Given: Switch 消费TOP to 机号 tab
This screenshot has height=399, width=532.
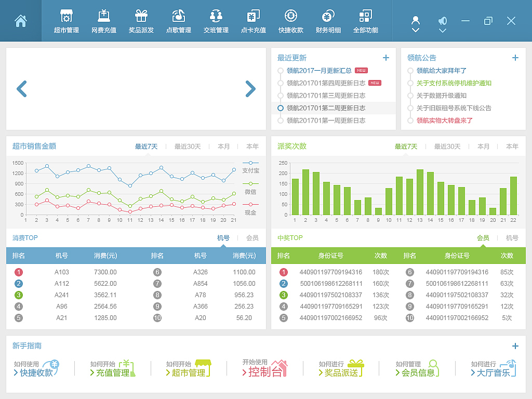Looking at the screenshot, I should pos(223,238).
